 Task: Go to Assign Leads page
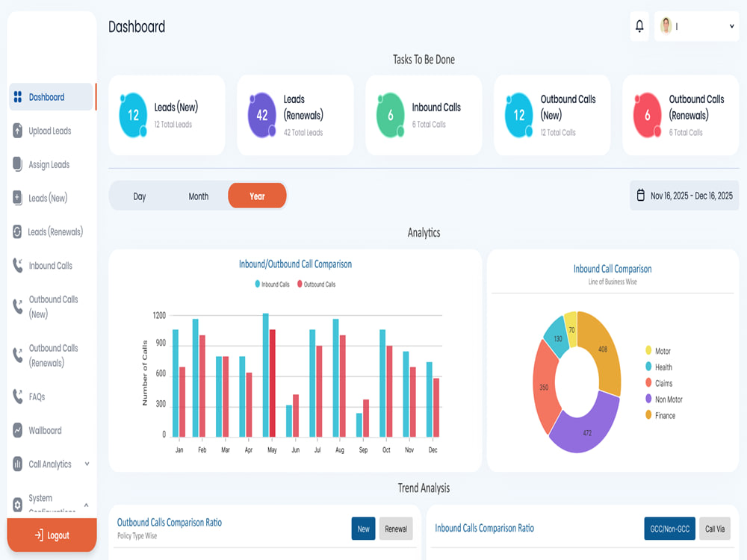coord(49,165)
